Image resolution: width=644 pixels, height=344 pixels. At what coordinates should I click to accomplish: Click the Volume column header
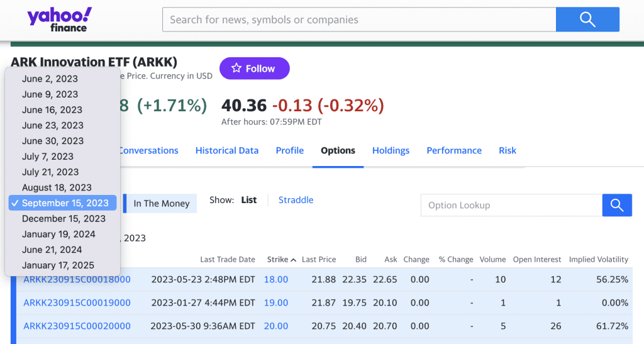[x=493, y=260]
